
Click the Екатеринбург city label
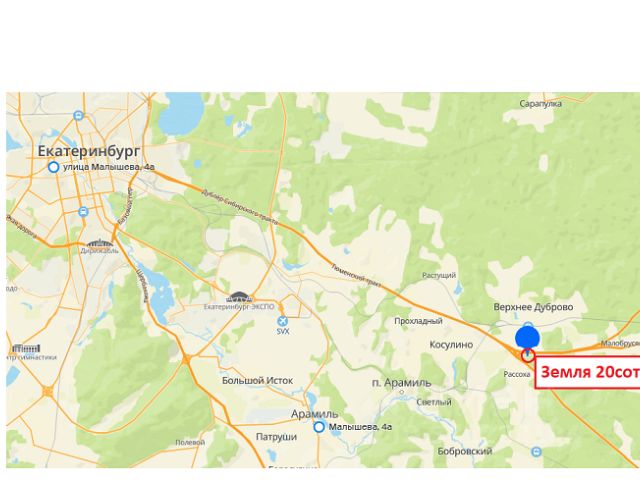tap(89, 151)
